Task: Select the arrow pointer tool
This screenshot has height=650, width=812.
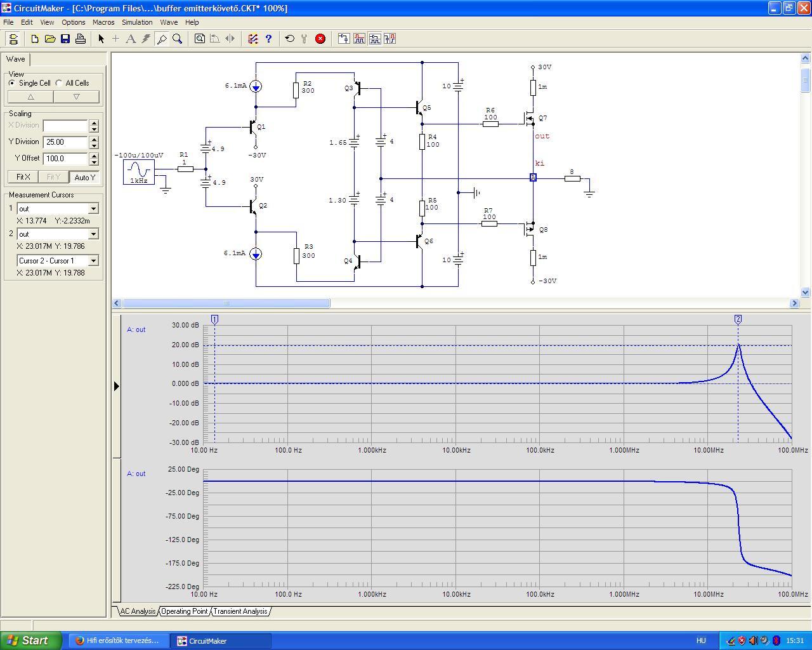Action: click(x=101, y=39)
